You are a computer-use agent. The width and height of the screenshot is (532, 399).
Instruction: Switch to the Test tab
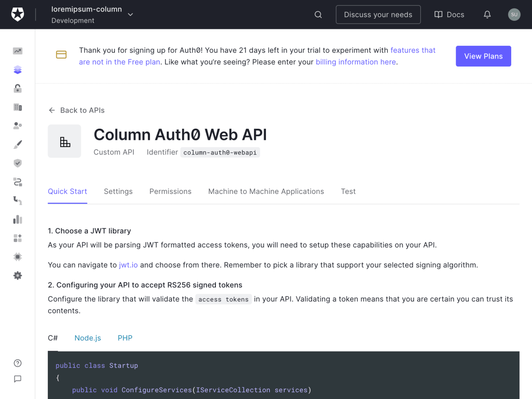pyautogui.click(x=348, y=191)
